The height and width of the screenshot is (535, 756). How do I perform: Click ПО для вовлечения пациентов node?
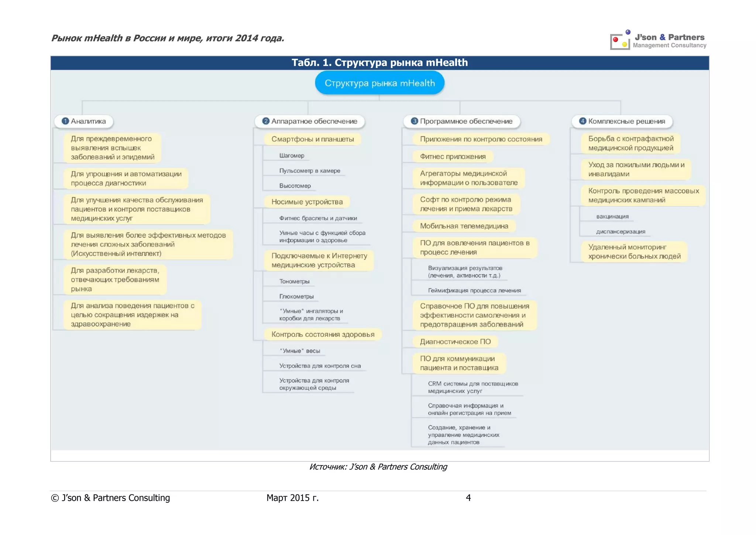pos(475,248)
